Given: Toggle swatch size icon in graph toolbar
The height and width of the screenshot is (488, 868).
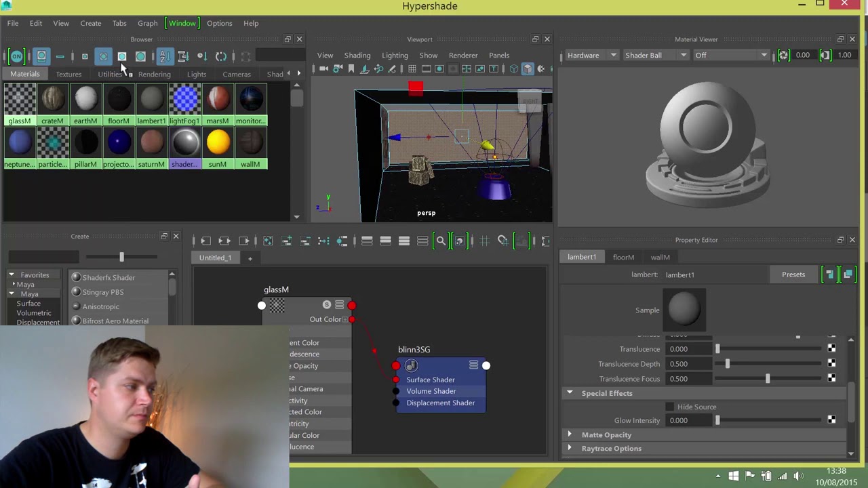Looking at the screenshot, I should [459, 241].
